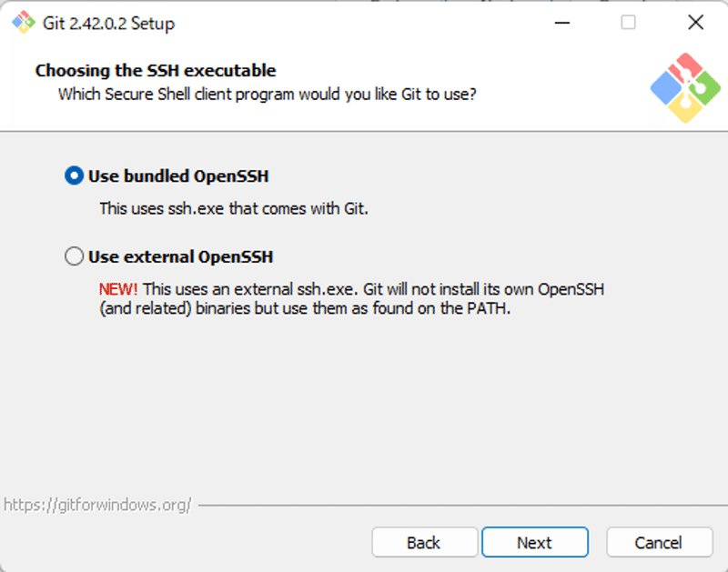Click the greyed-out maximize button

click(628, 23)
